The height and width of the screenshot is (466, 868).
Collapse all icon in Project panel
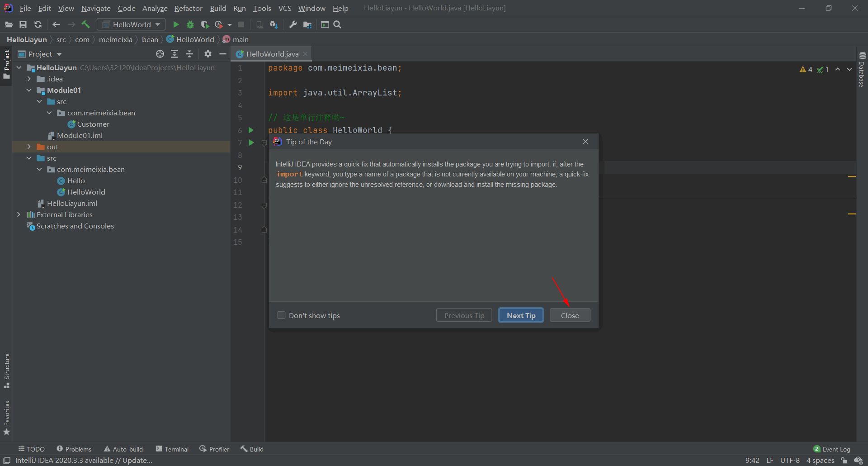[x=189, y=54]
